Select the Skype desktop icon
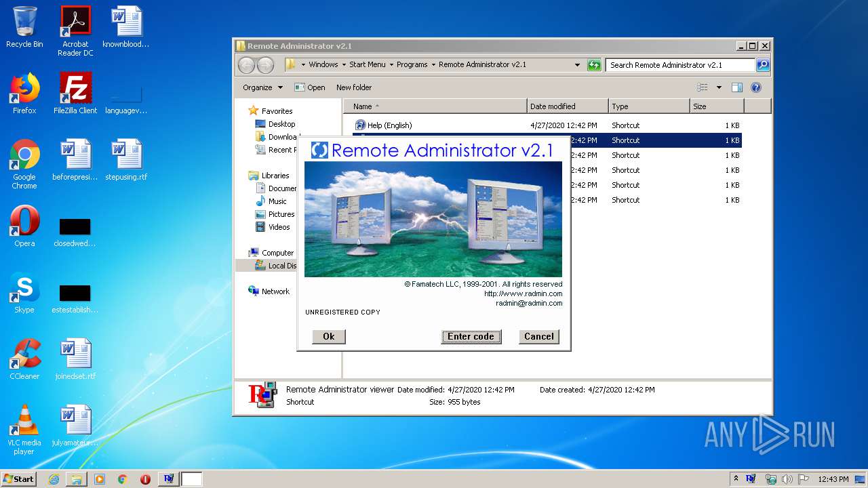868x488 pixels. click(x=24, y=293)
